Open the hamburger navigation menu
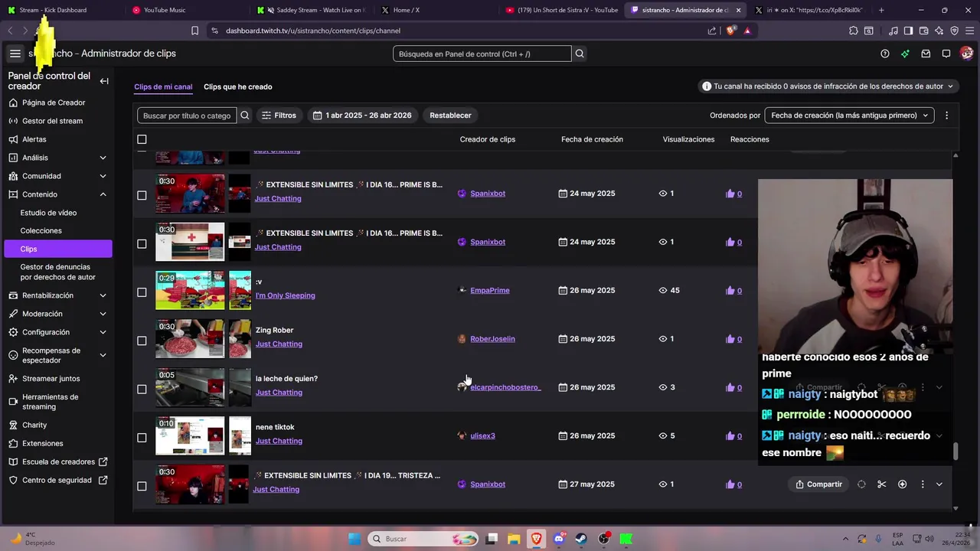 point(15,54)
